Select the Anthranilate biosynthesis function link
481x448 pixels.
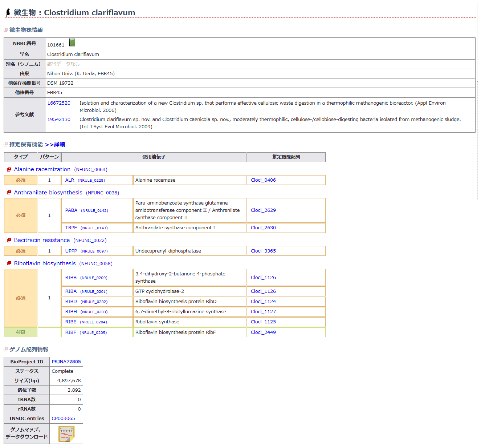click(x=48, y=193)
